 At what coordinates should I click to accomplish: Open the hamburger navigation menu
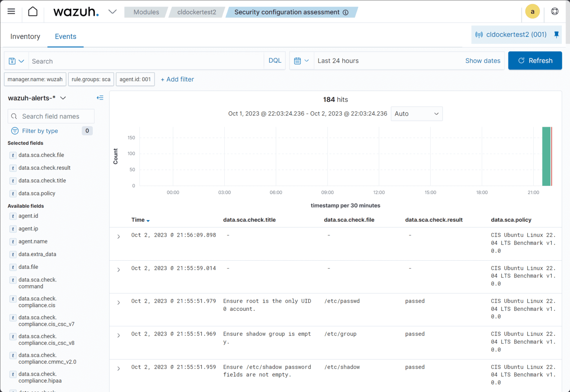[11, 11]
